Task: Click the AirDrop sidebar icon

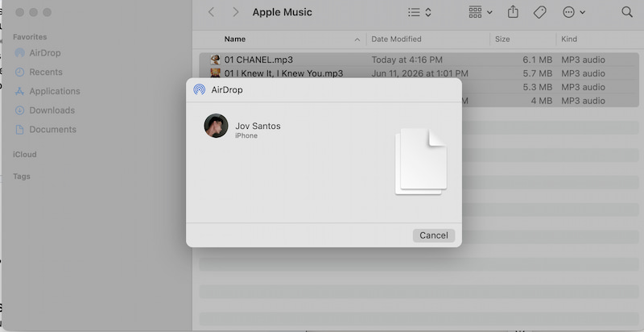Action: pos(19,53)
